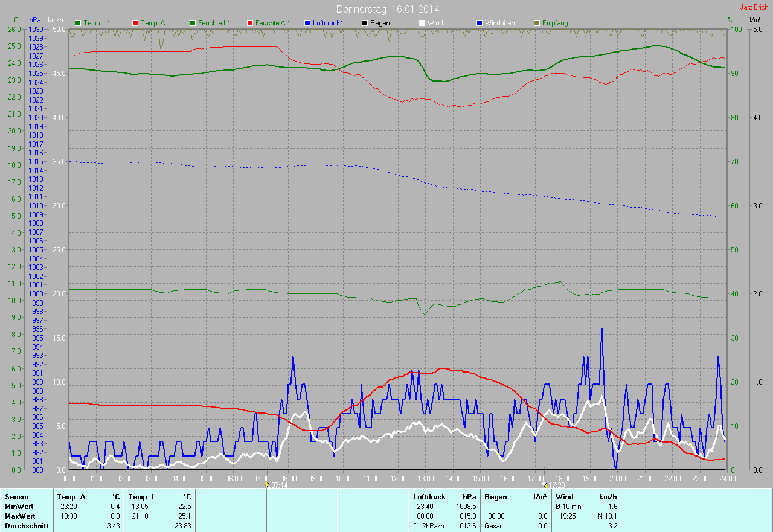Click the blue Luftdruck legend square

coord(307,23)
